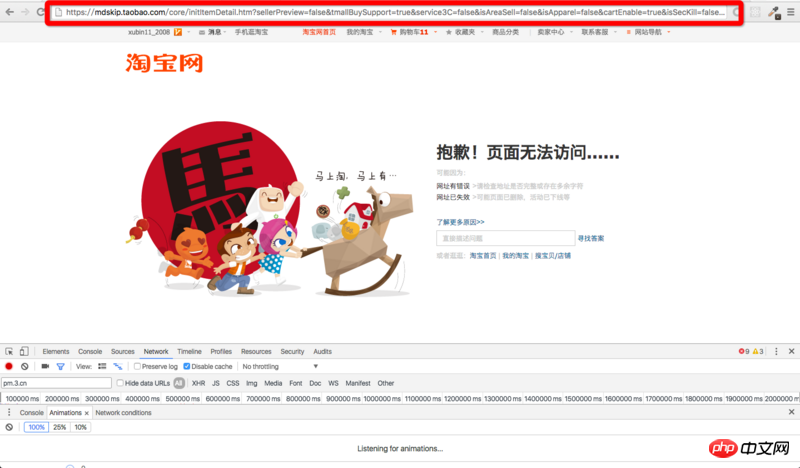The image size is (800, 468).
Task: Close the DevTools drawer
Action: tap(791, 412)
